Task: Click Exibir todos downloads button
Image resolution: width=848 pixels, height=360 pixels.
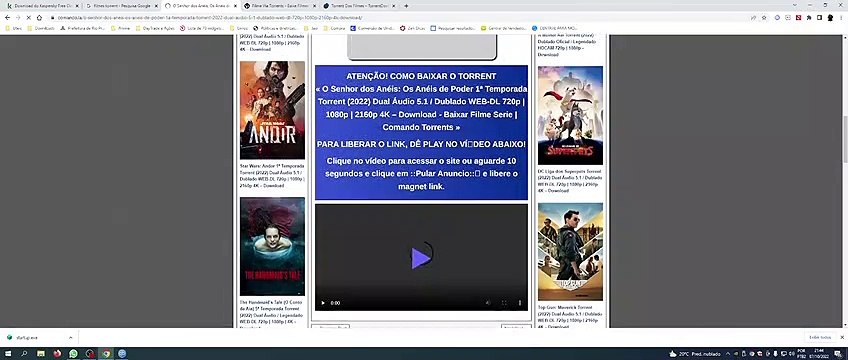Action: [x=820, y=337]
